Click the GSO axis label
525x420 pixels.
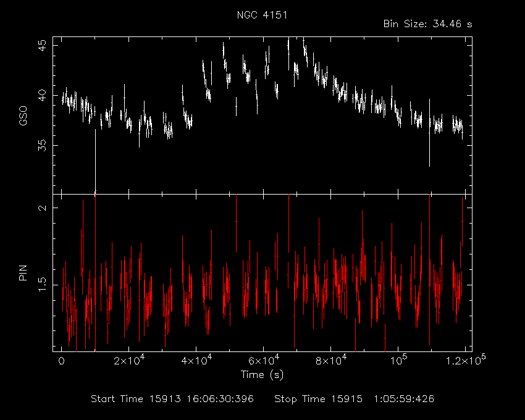[x=23, y=115]
